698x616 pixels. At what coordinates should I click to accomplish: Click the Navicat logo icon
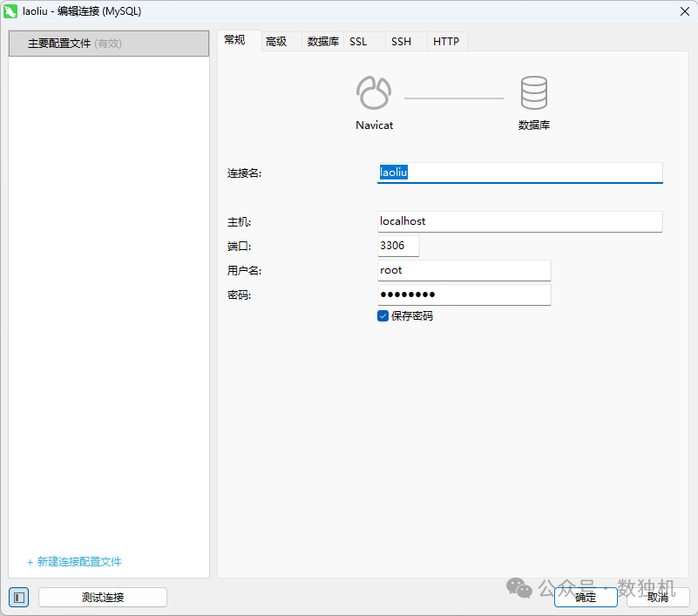(x=374, y=92)
